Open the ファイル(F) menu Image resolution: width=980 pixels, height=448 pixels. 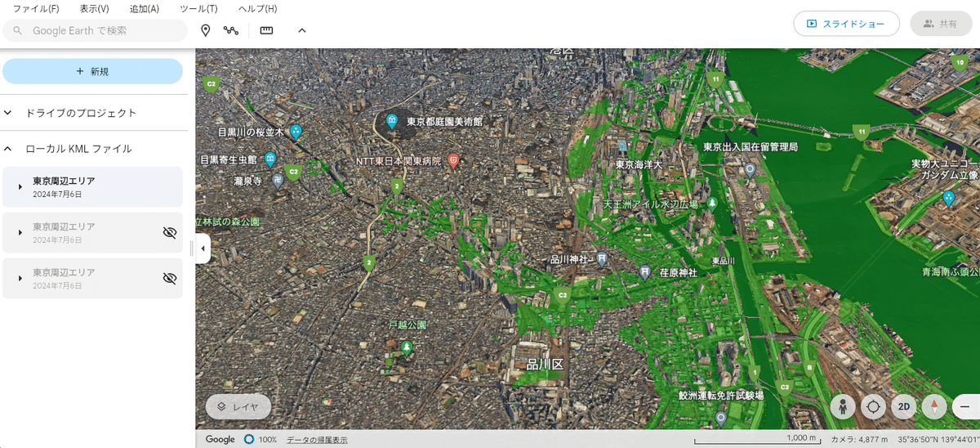click(36, 9)
